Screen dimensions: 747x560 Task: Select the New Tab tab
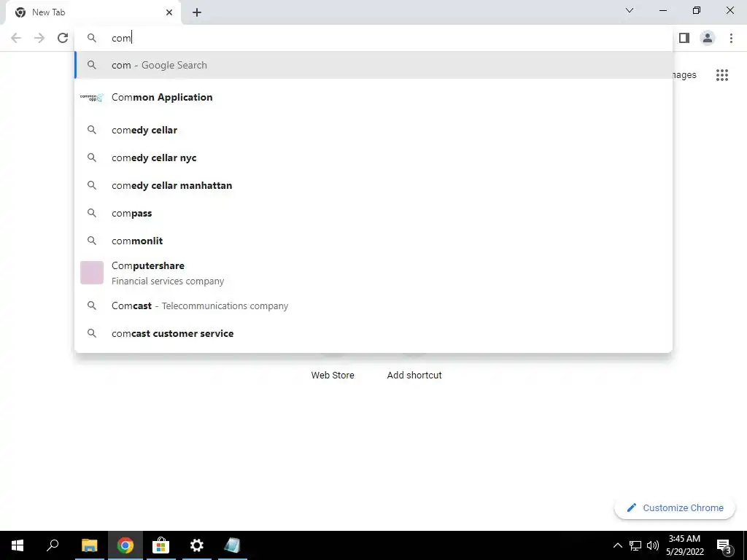93,12
